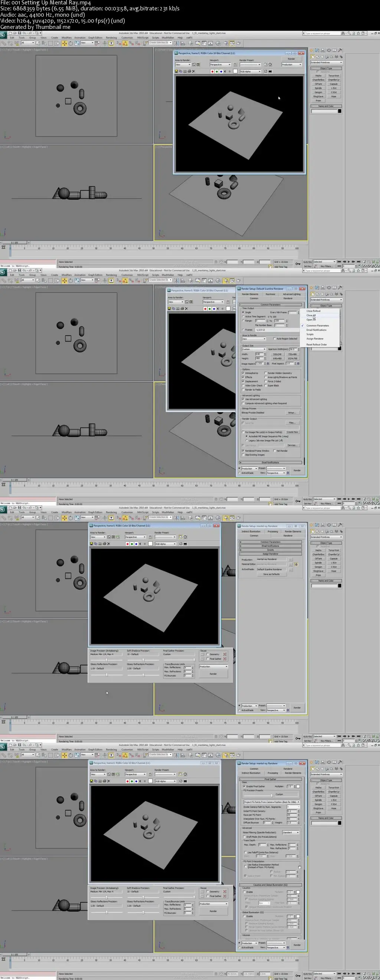Open Modify tab icon in first frame's command panel

318,50
